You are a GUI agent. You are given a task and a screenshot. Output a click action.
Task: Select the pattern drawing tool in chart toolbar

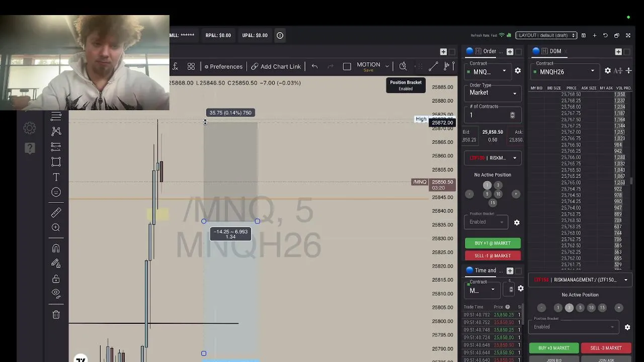click(56, 131)
